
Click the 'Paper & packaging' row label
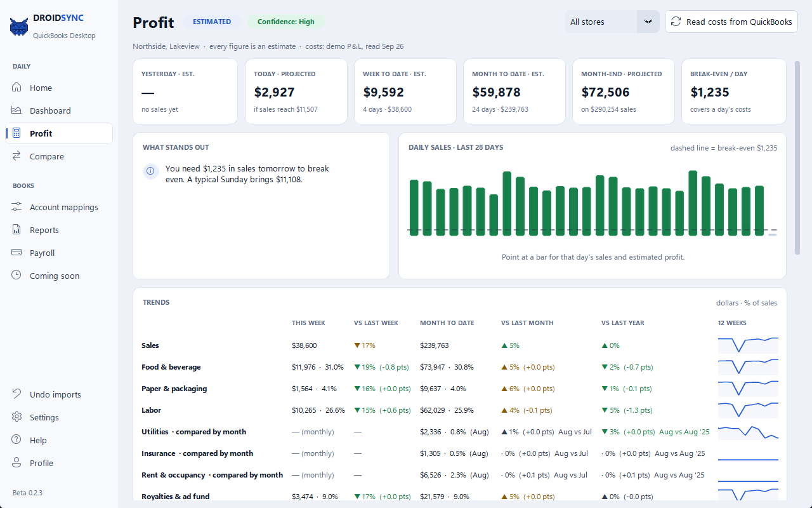[x=174, y=389]
